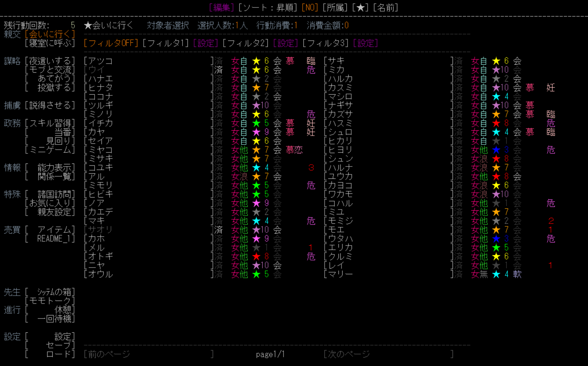Sort the list by [NO]
The height and width of the screenshot is (366, 588).
[x=310, y=7]
